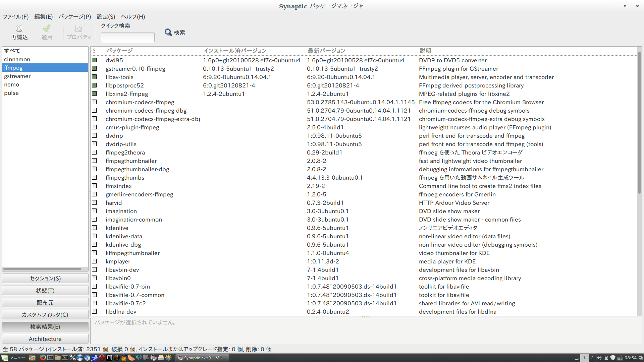Select the nemo search entry
This screenshot has width=644, height=362.
[x=45, y=84]
